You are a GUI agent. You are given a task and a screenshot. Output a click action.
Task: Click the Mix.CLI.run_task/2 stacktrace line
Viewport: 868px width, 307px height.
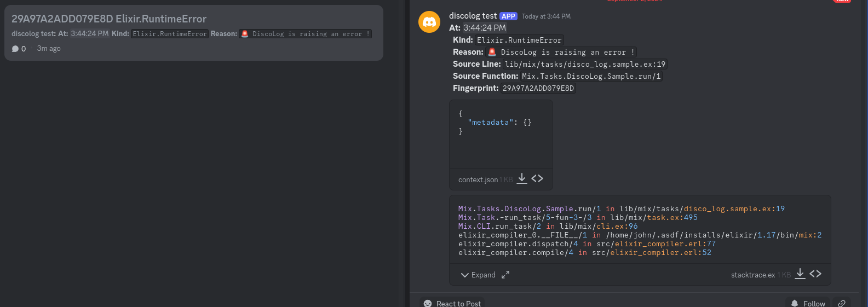point(548,226)
